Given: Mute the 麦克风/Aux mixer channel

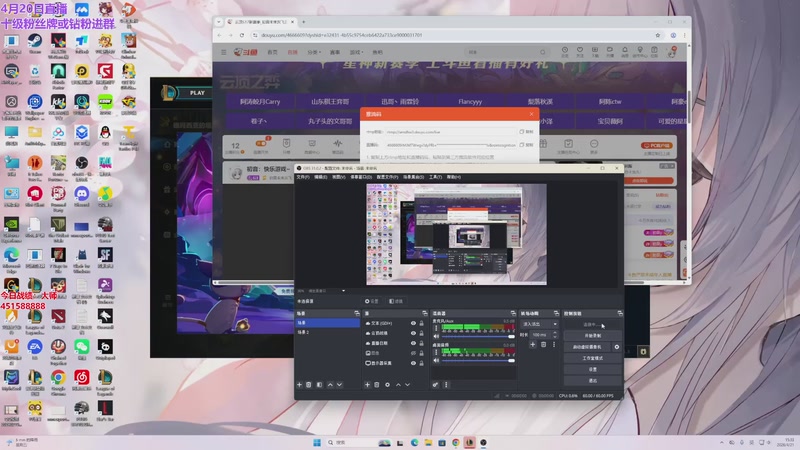Looking at the screenshot, I should [436, 336].
